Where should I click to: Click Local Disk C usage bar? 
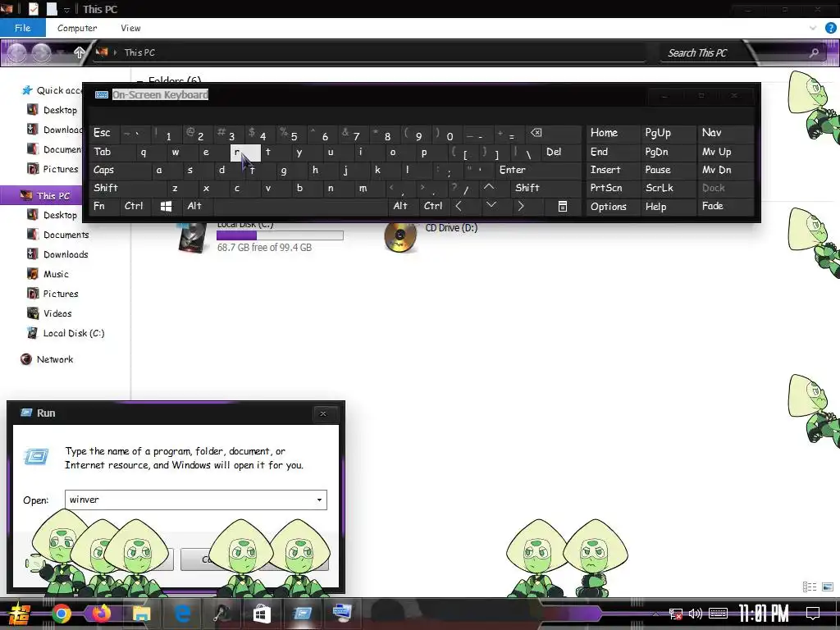pos(280,235)
